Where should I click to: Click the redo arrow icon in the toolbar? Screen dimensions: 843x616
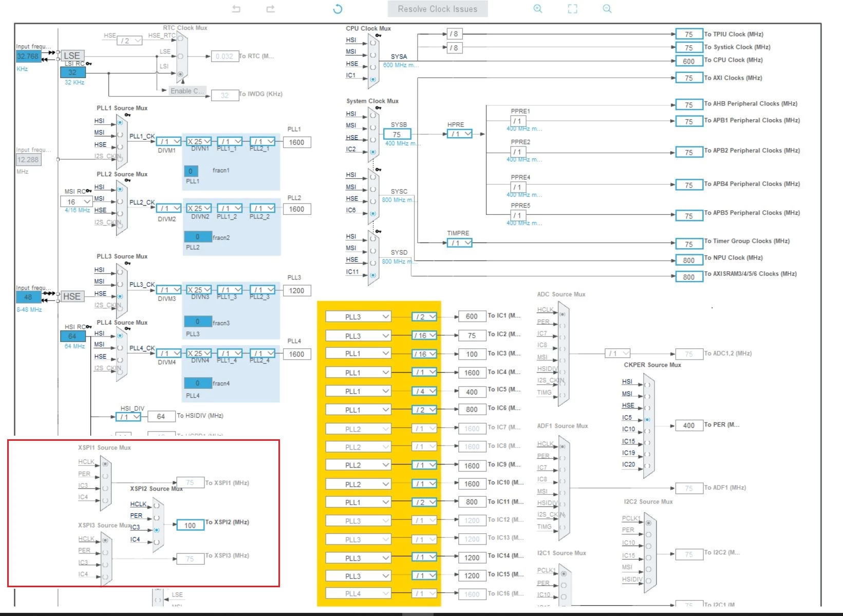[271, 9]
